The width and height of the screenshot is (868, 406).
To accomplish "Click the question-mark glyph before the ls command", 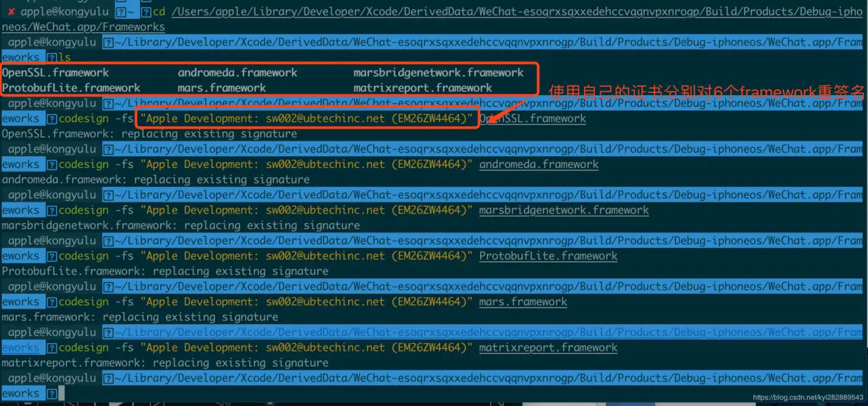I will 52,57.
